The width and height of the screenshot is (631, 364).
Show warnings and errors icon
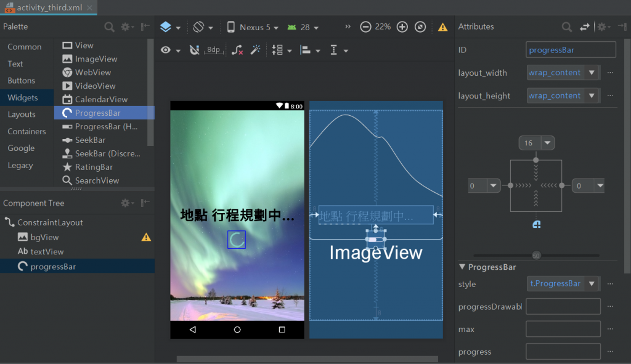pyautogui.click(x=442, y=27)
